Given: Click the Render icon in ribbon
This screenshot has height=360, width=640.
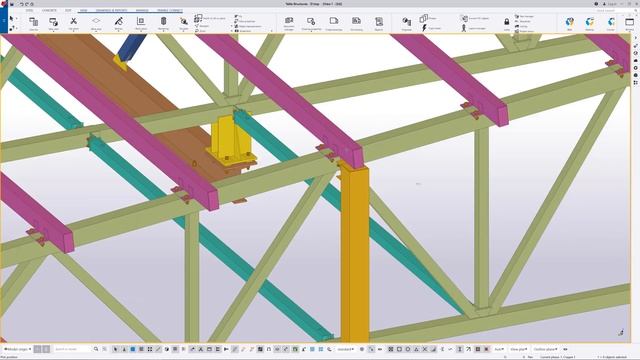Looking at the screenshot, I should point(119,23).
